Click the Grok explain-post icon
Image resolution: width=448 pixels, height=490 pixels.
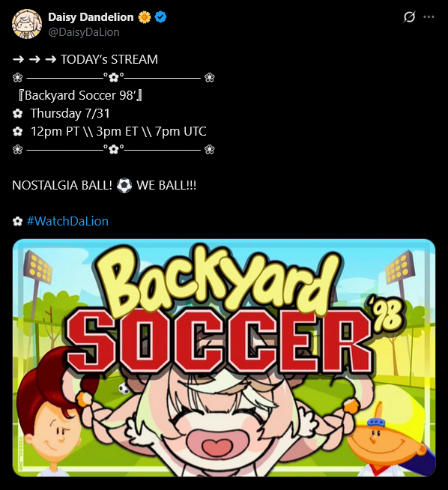(x=409, y=17)
